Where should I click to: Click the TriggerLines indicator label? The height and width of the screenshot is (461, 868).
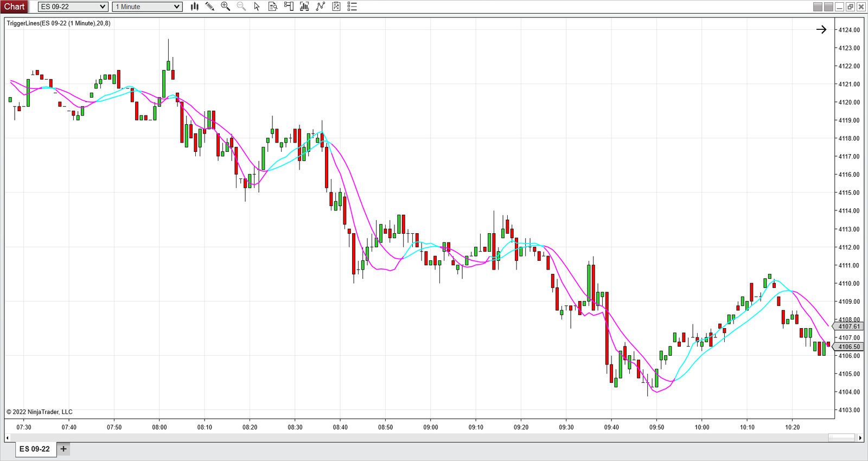59,23
